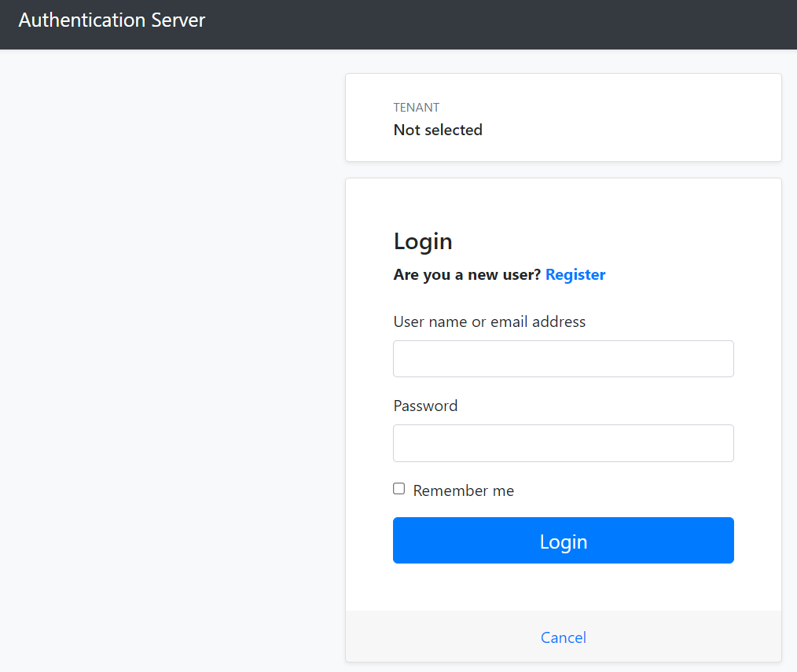Click Not selected to choose a tenant
Screen dimensions: 797x672
coord(438,130)
